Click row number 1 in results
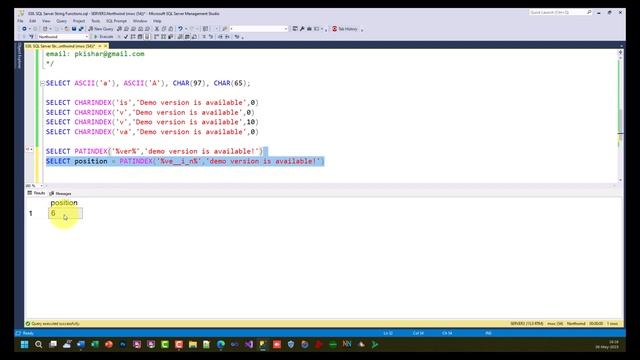This screenshot has height=360, width=640. [x=31, y=213]
